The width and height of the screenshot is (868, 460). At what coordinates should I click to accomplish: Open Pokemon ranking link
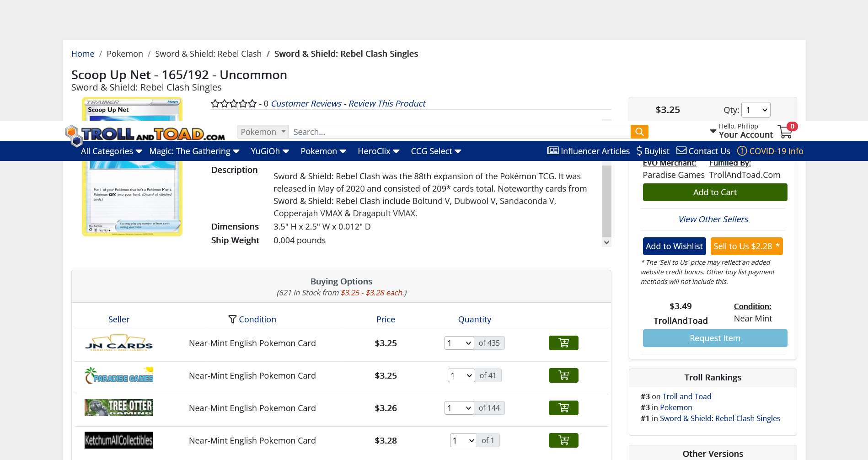click(x=676, y=407)
